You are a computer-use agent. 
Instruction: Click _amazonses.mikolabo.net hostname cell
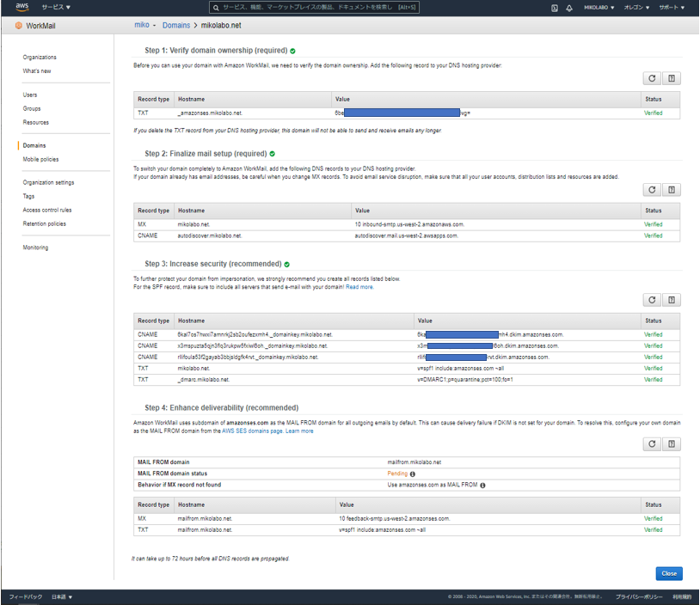coord(210,113)
